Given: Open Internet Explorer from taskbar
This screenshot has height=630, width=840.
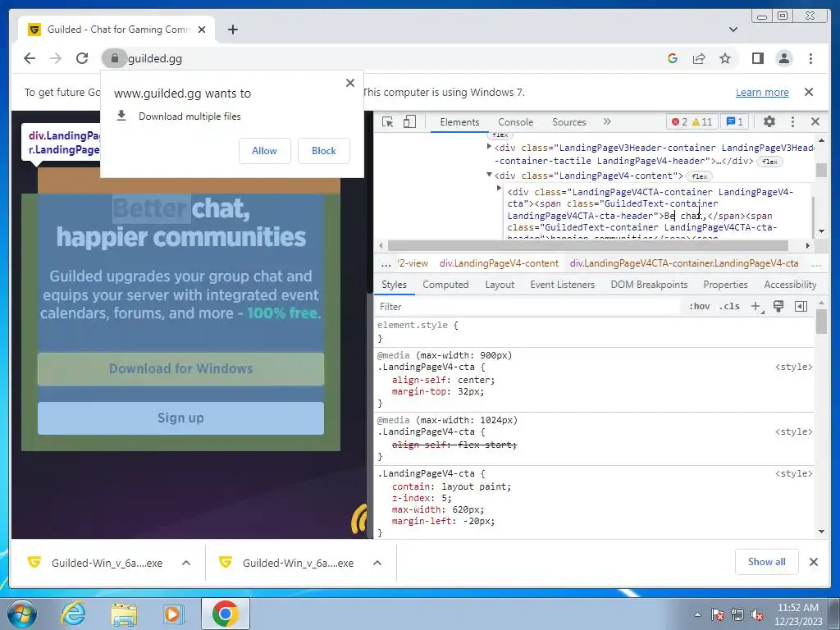Looking at the screenshot, I should pyautogui.click(x=73, y=614).
